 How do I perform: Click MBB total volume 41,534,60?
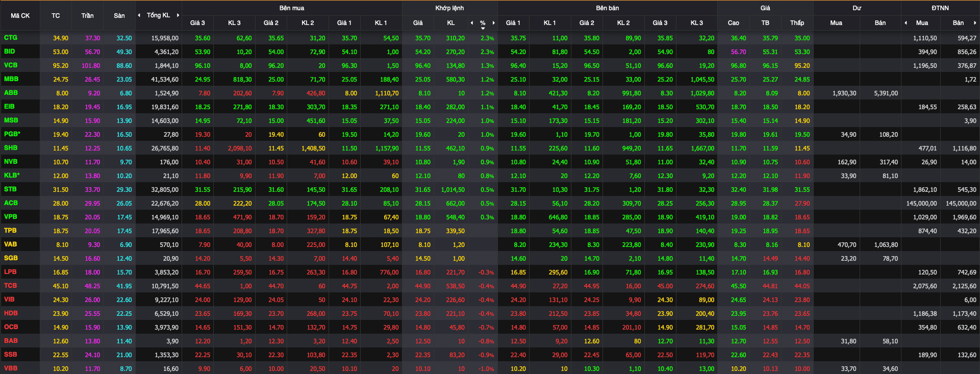[165, 80]
